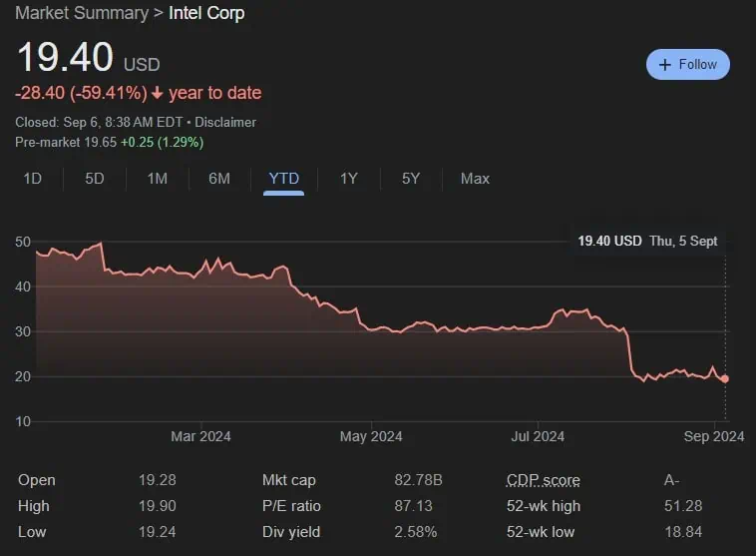Open the Max range chart

pyautogui.click(x=475, y=179)
